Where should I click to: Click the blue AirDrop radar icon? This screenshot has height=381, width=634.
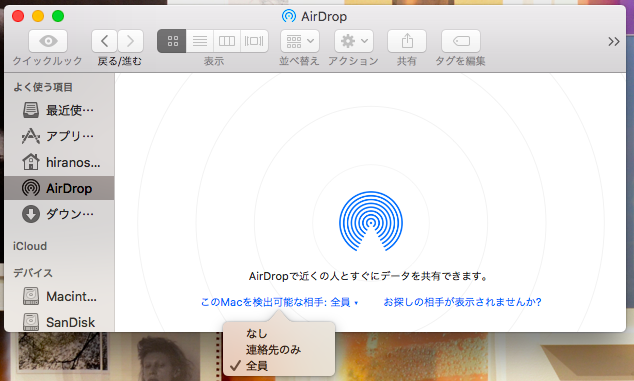[x=370, y=221]
